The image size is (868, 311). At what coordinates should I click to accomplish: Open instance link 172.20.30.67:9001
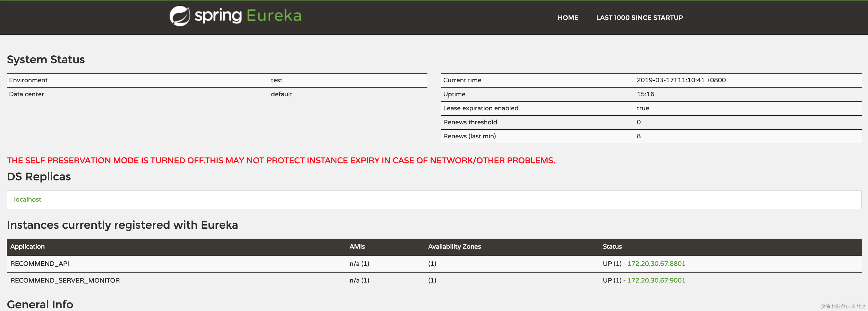656,280
